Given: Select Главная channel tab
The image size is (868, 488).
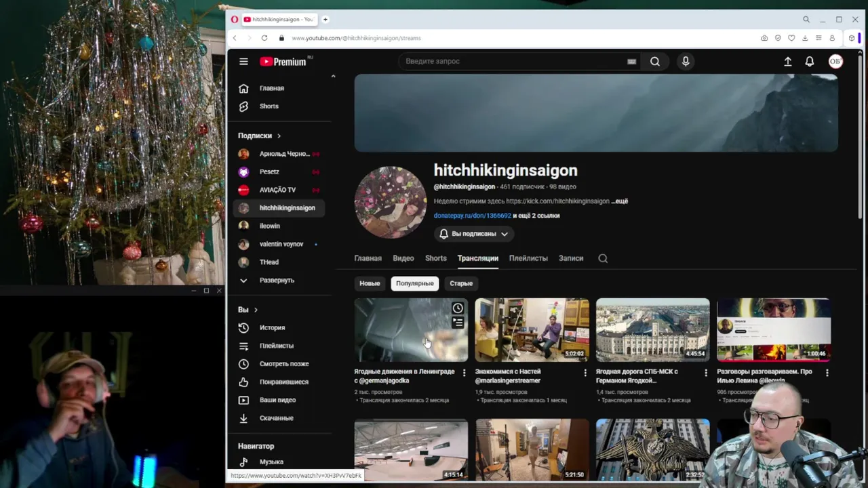Looking at the screenshot, I should pos(368,258).
